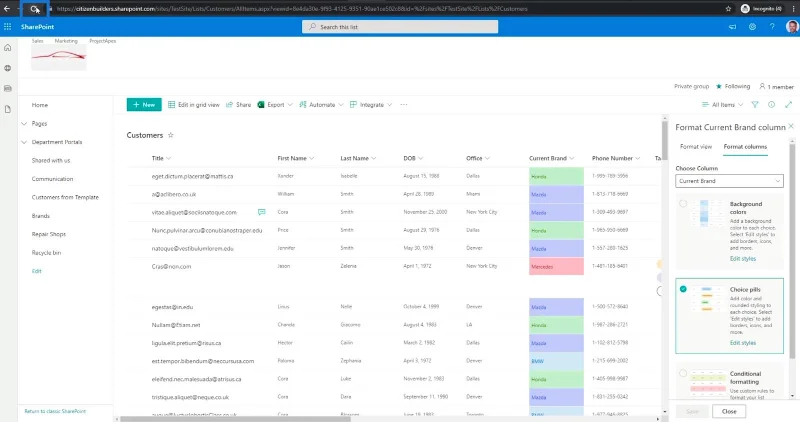The height and width of the screenshot is (422, 800).
Task: Click the red Mercedes brand pill
Action: pos(556,266)
